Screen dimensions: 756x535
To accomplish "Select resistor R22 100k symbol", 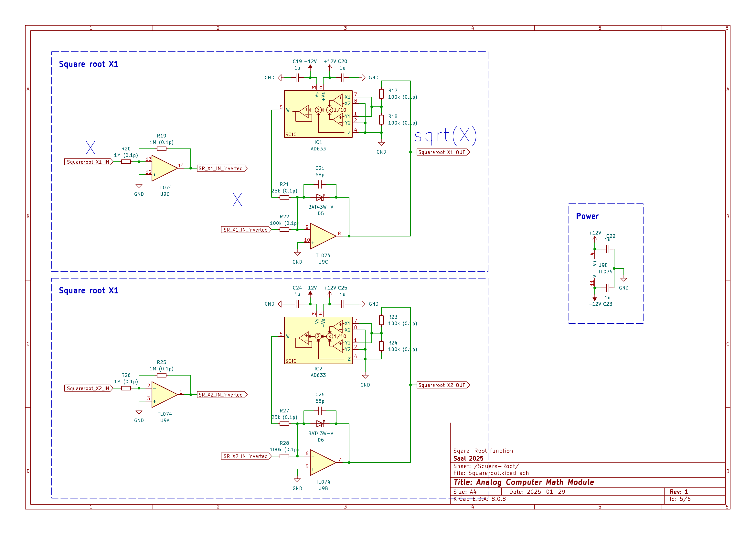I will [284, 230].
